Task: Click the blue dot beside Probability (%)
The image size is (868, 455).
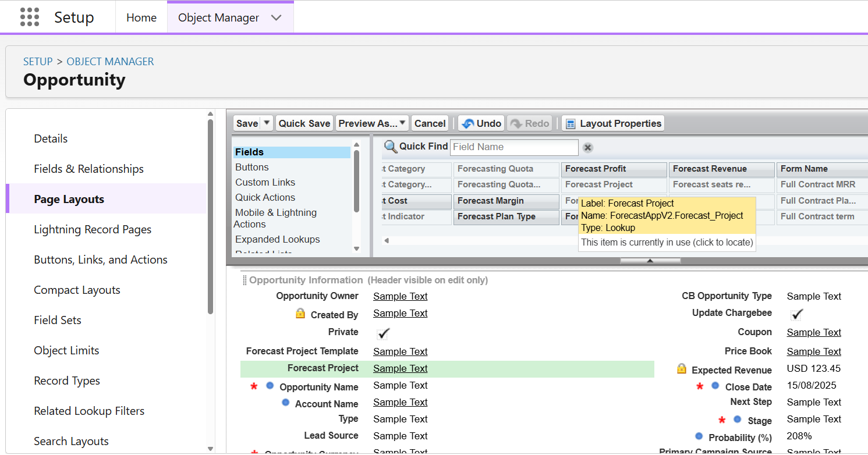Action: (699, 436)
